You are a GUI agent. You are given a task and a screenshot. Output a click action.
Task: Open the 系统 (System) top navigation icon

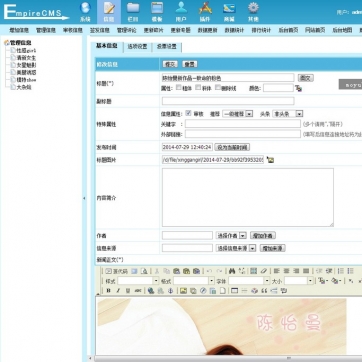tap(85, 12)
